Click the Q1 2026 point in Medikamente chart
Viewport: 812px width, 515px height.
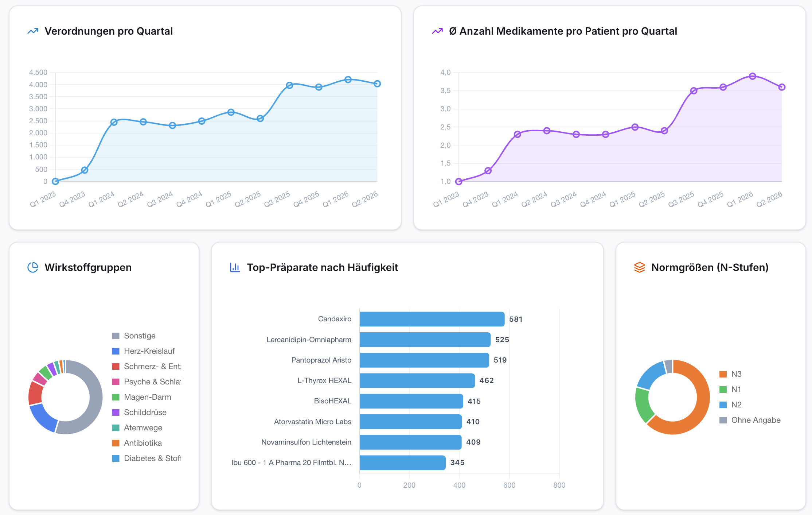tap(753, 76)
